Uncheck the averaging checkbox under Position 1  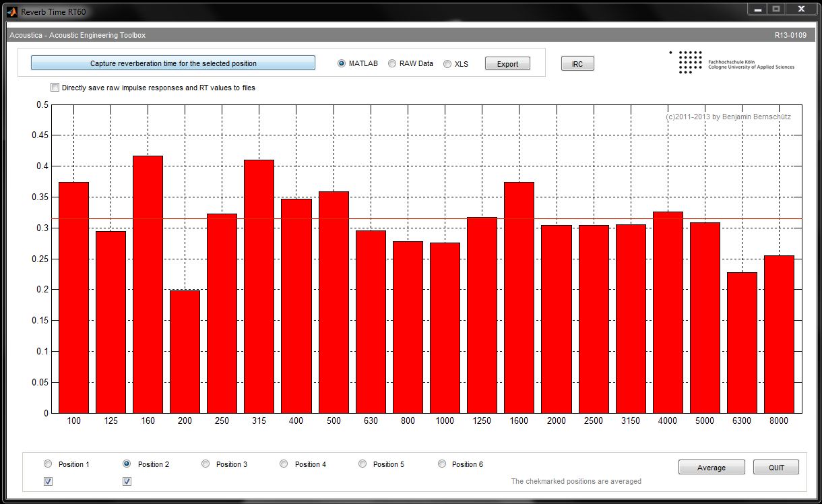tap(48, 481)
